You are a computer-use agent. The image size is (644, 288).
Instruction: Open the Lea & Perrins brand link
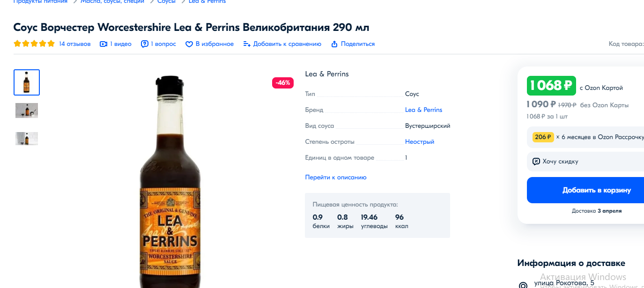pos(424,110)
